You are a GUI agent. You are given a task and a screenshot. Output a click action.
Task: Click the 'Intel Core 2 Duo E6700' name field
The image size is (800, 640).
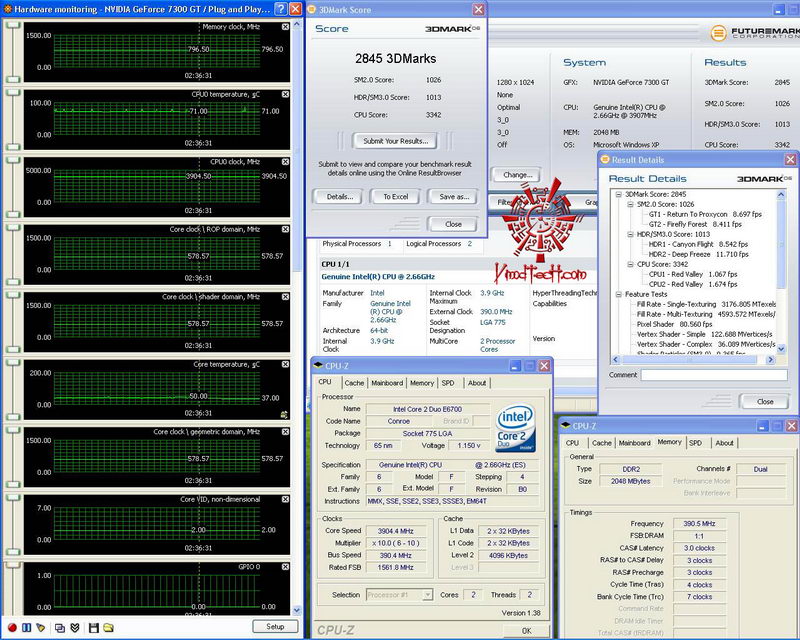pos(428,409)
